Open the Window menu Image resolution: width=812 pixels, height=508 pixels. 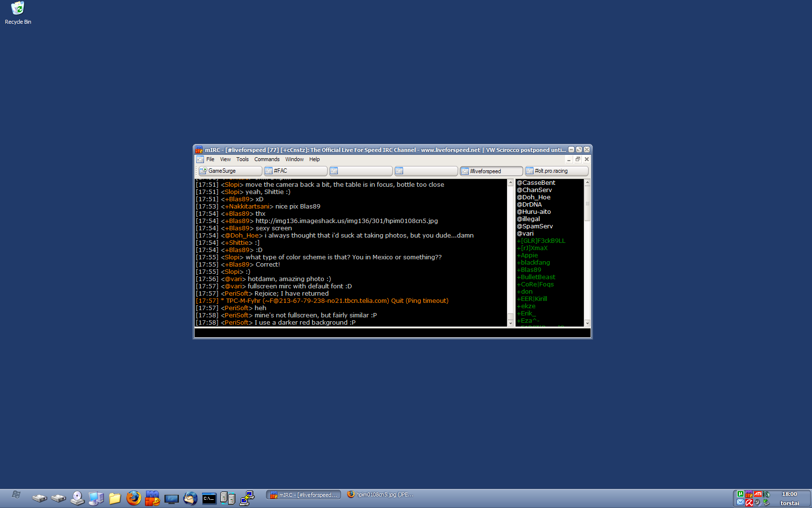click(294, 159)
